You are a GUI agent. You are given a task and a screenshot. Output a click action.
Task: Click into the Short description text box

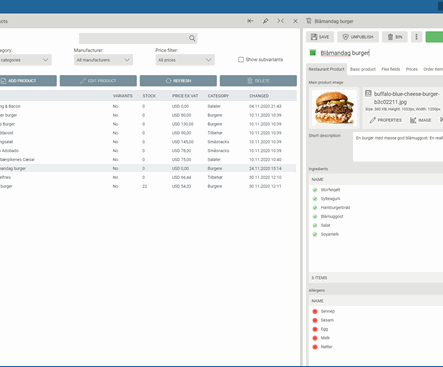click(398, 147)
